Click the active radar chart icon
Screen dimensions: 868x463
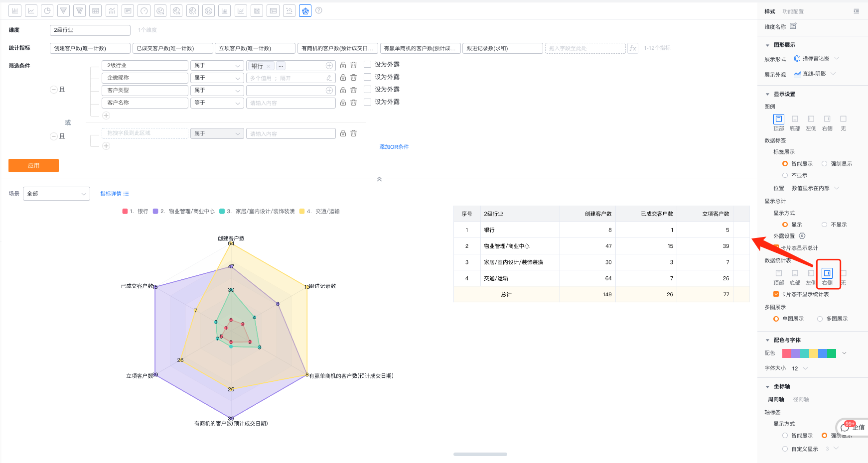[305, 10]
